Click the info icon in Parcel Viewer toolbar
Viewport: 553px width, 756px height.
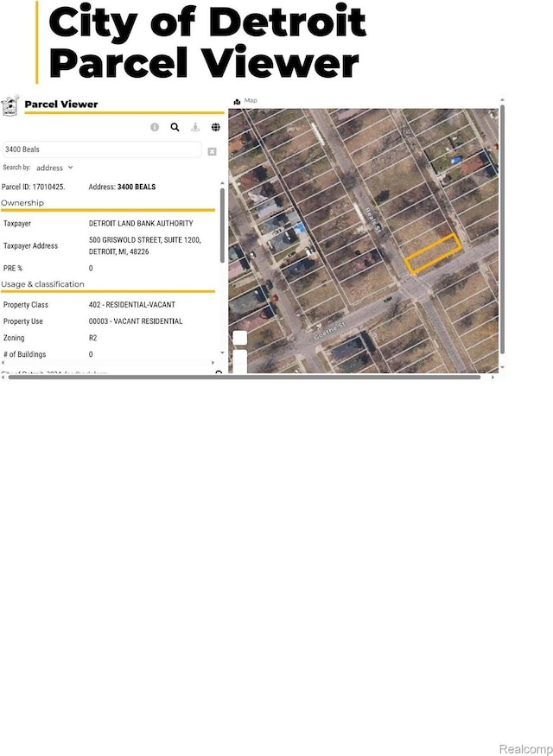pos(155,127)
